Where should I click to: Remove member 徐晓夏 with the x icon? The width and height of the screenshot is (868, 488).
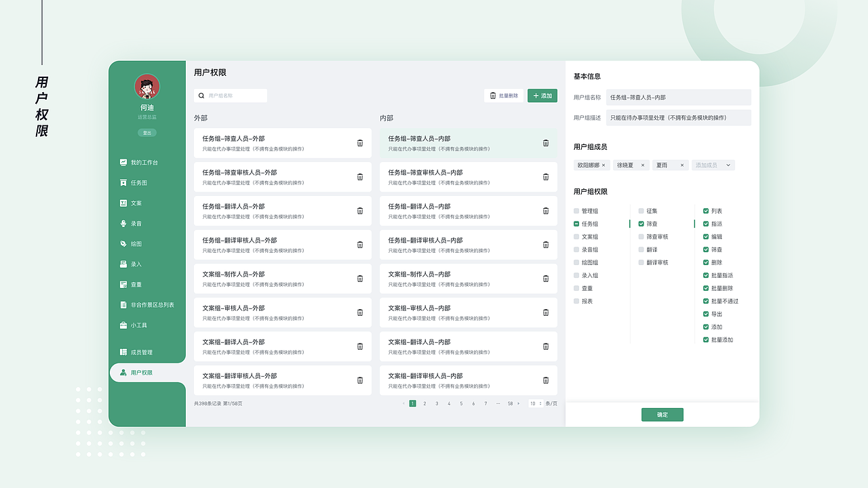tap(643, 165)
